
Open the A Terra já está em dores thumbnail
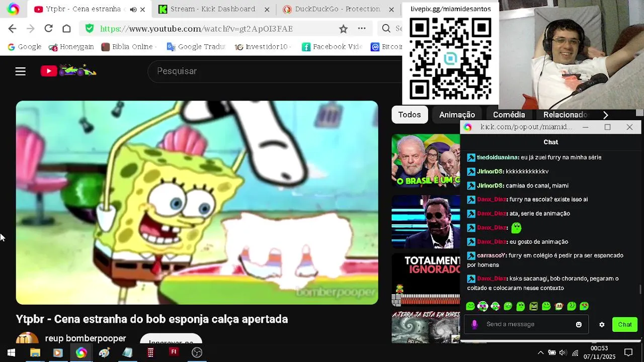[x=426, y=327]
